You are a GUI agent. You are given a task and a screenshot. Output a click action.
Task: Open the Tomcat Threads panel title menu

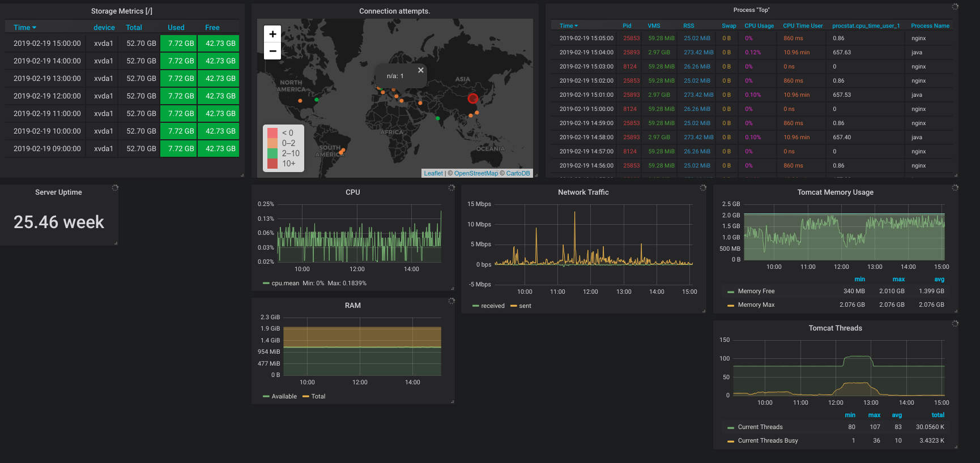click(x=836, y=328)
